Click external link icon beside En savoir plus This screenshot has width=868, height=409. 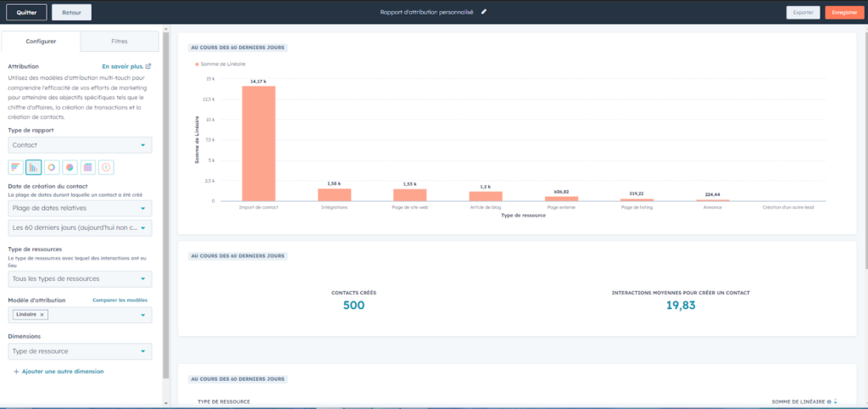(x=148, y=66)
